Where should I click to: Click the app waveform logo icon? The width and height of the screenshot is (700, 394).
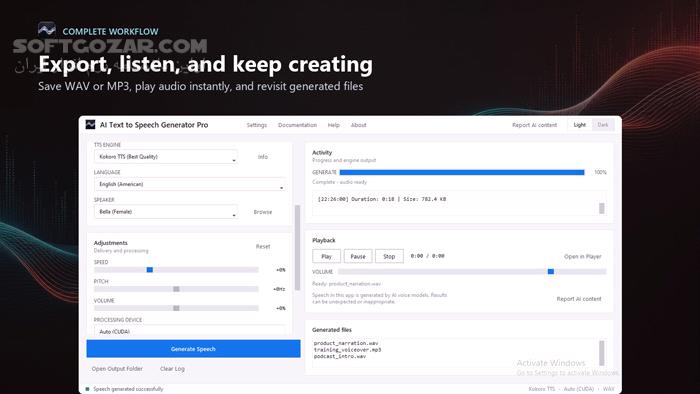[90, 124]
